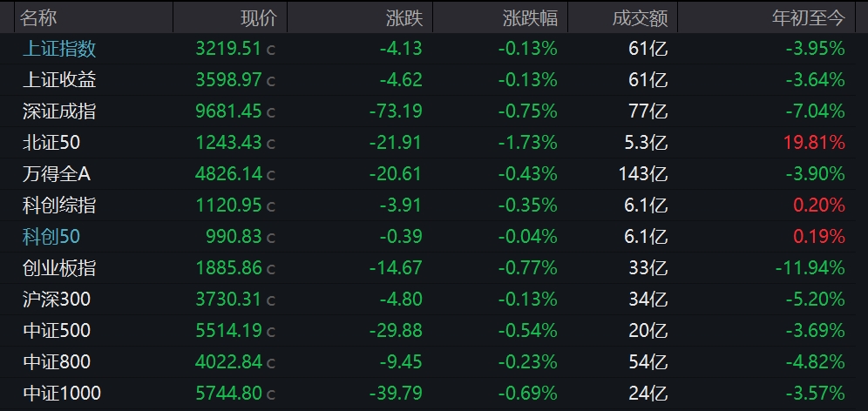Click the 4022.84 price for 中证800
This screenshot has height=411, width=868.
[229, 362]
